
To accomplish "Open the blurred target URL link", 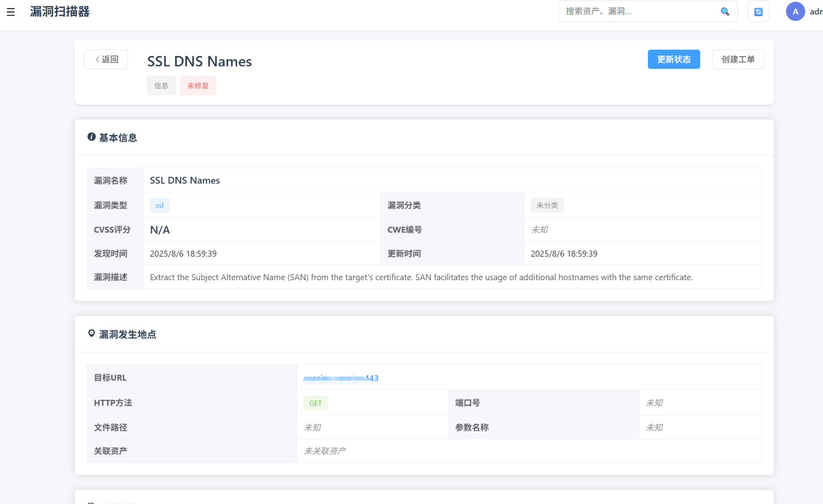I will pyautogui.click(x=340, y=378).
